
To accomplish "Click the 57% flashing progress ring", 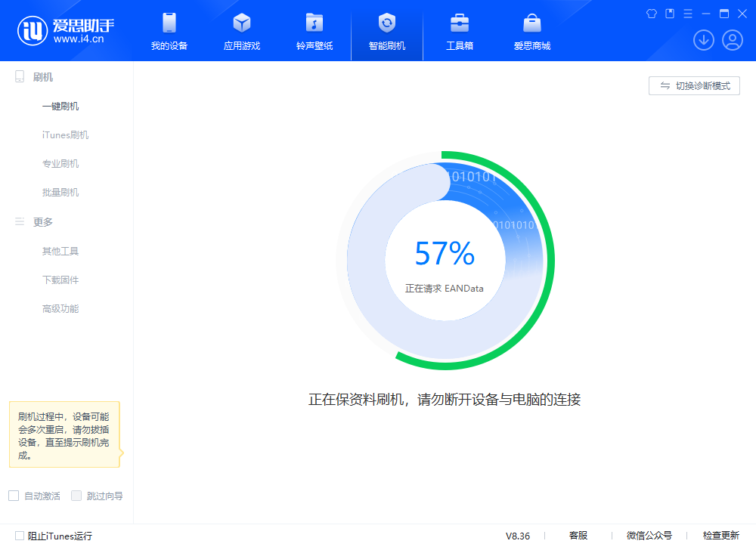I will coord(445,260).
